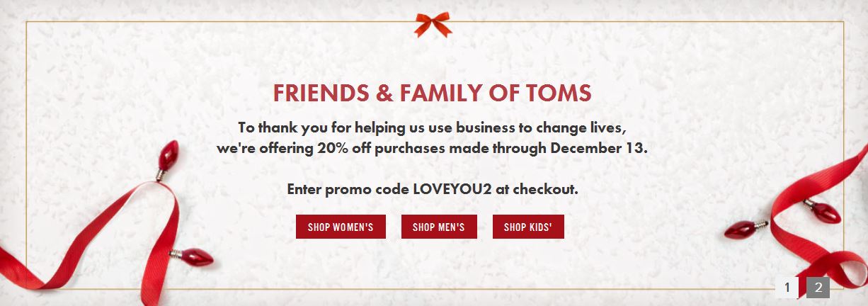
Task: Click the red bulb lying on the right ribbon
Action: click(x=823, y=210)
